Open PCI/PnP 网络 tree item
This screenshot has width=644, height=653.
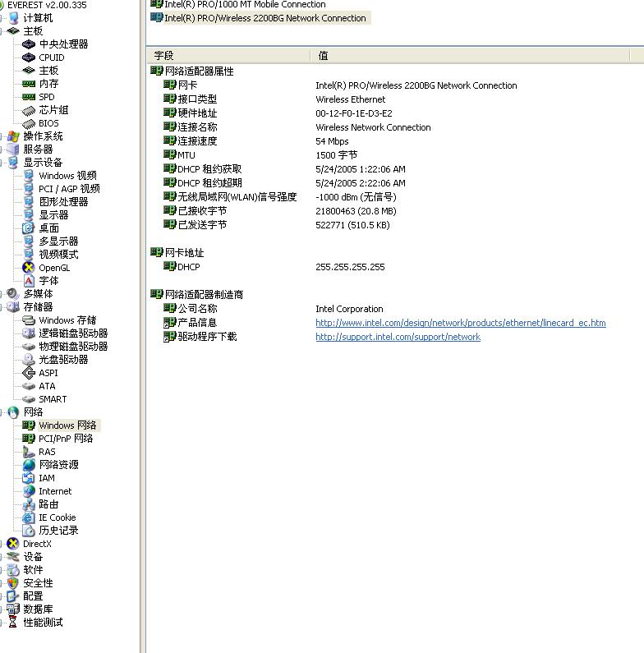[66, 439]
